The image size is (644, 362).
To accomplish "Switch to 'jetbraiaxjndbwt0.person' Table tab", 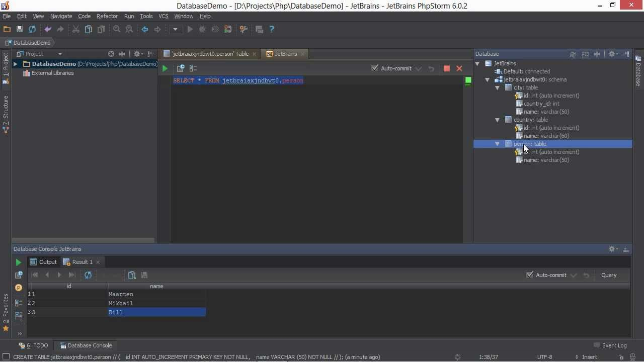I will 210,54.
